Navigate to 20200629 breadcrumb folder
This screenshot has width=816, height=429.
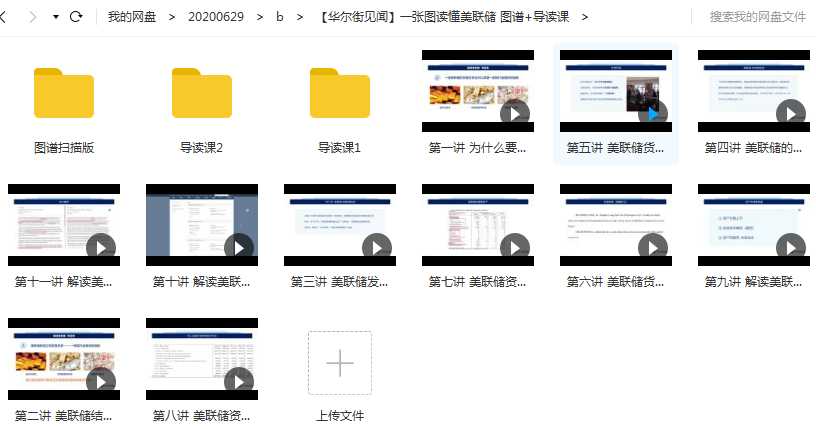215,17
